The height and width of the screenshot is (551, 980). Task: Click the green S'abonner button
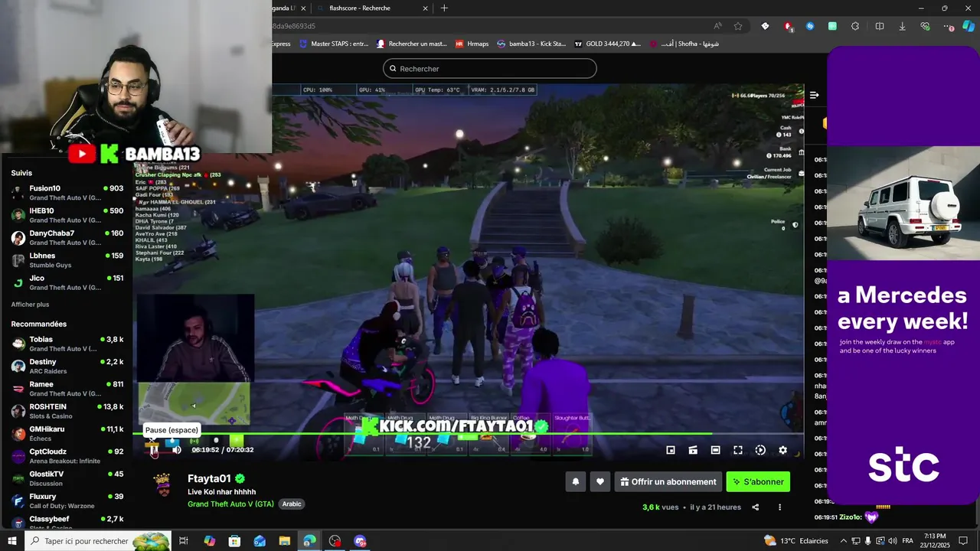758,482
